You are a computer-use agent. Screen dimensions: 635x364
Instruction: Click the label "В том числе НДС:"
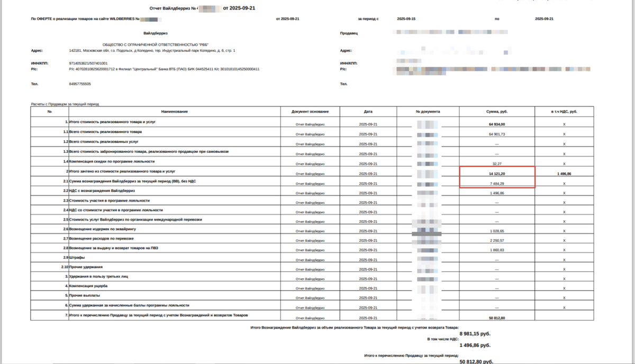pyautogui.click(x=443, y=339)
